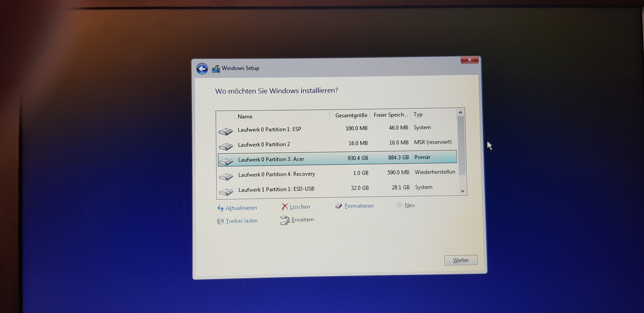Format partition using Formatieren link

click(359, 206)
